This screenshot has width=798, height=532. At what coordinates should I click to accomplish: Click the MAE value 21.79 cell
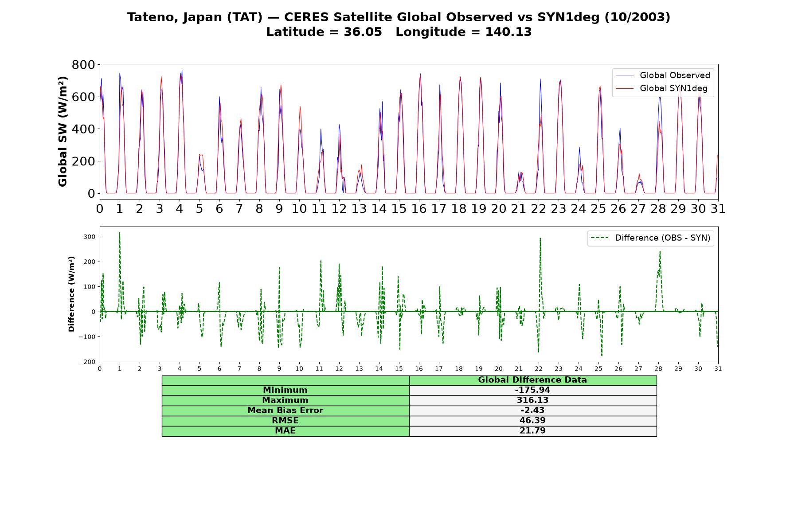[532, 431]
